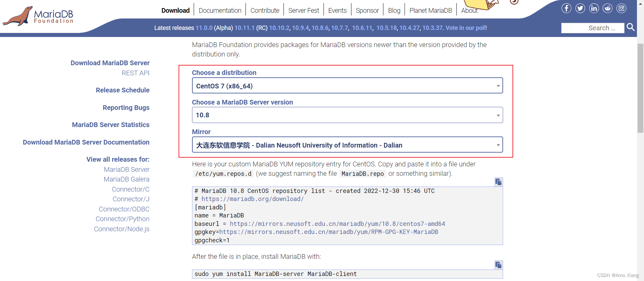The image size is (644, 281).
Task: Click the [mariadb] line in repo config
Action: coord(210,207)
